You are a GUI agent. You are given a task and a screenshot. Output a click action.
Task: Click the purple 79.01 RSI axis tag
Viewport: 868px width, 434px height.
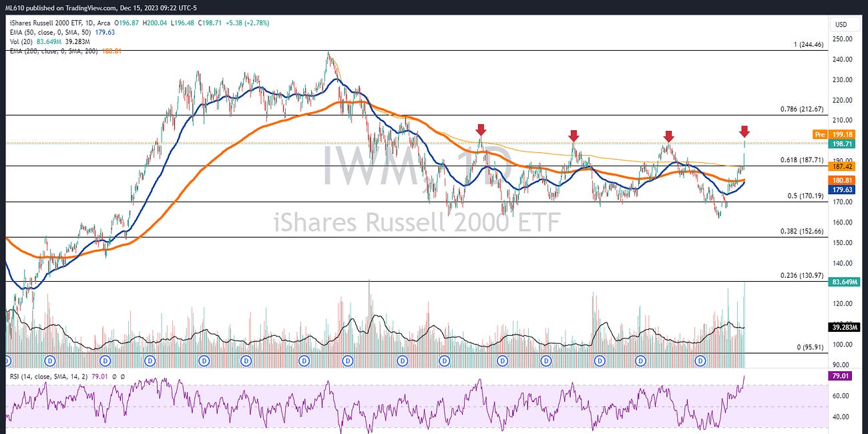840,376
